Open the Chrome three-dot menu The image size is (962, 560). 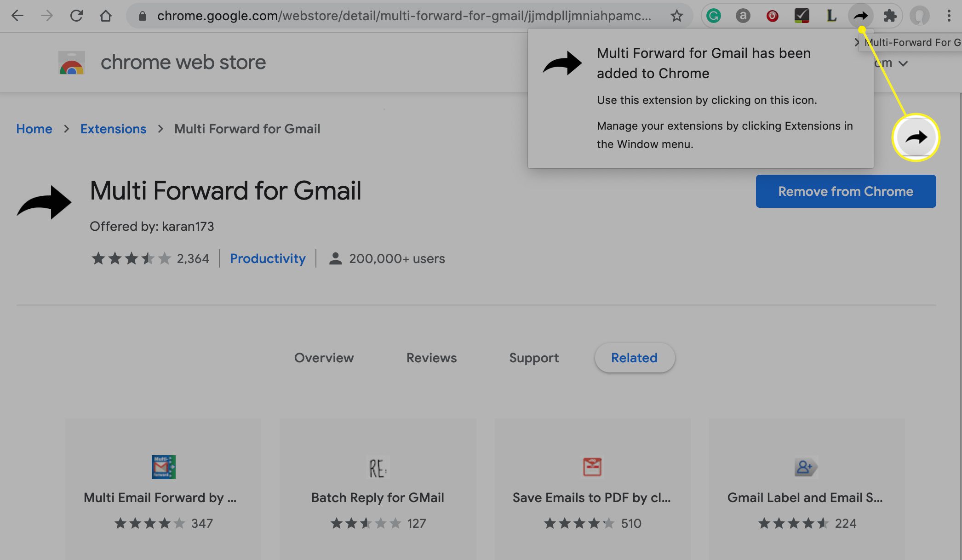click(949, 16)
